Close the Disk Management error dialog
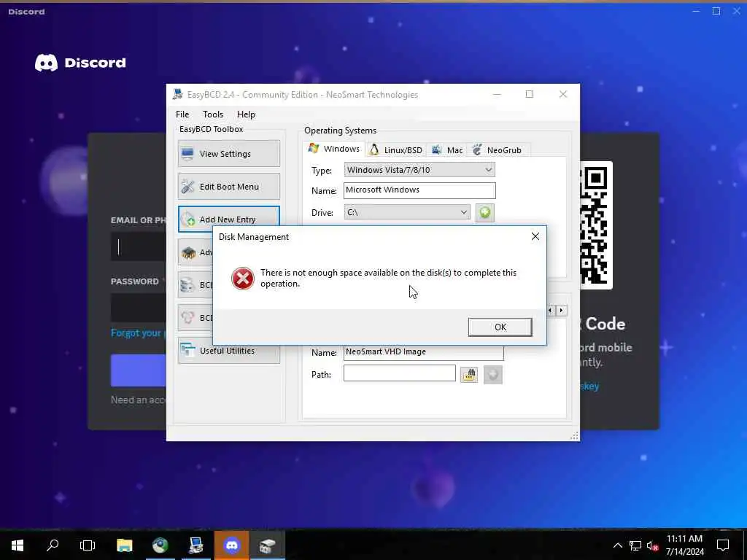 535,237
